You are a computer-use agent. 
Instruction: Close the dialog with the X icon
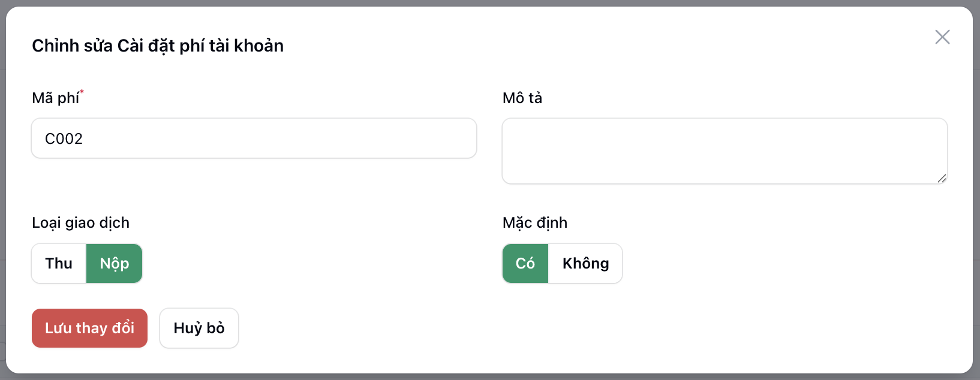click(942, 37)
